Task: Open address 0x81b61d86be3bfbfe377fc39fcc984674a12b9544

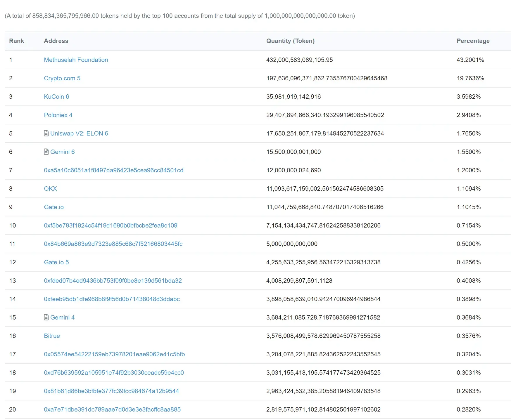Action: (x=111, y=391)
